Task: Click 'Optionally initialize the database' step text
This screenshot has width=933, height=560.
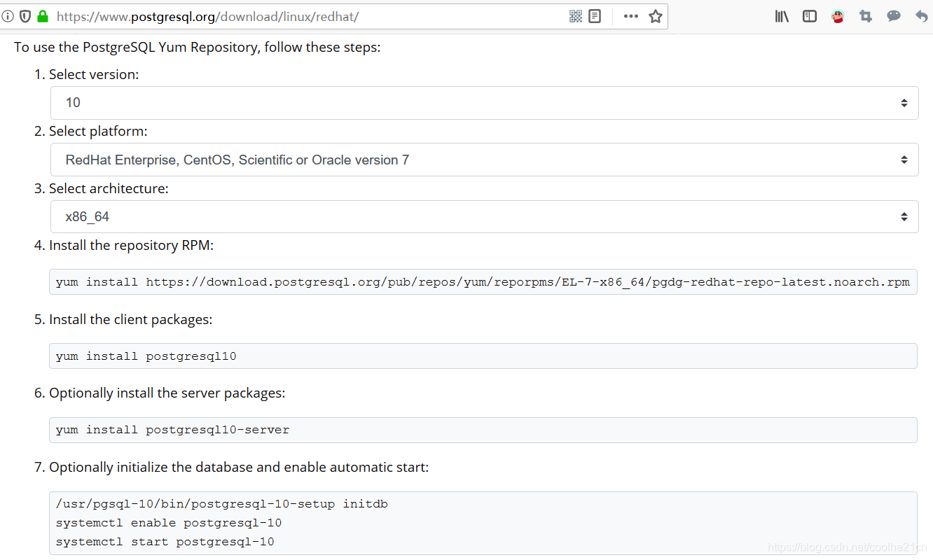Action: pyautogui.click(x=239, y=467)
